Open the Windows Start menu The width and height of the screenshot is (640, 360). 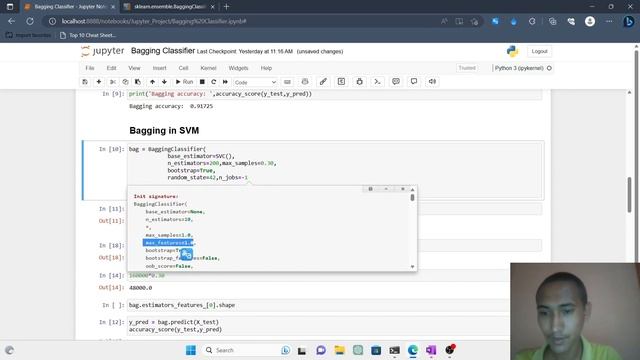(x=191, y=350)
